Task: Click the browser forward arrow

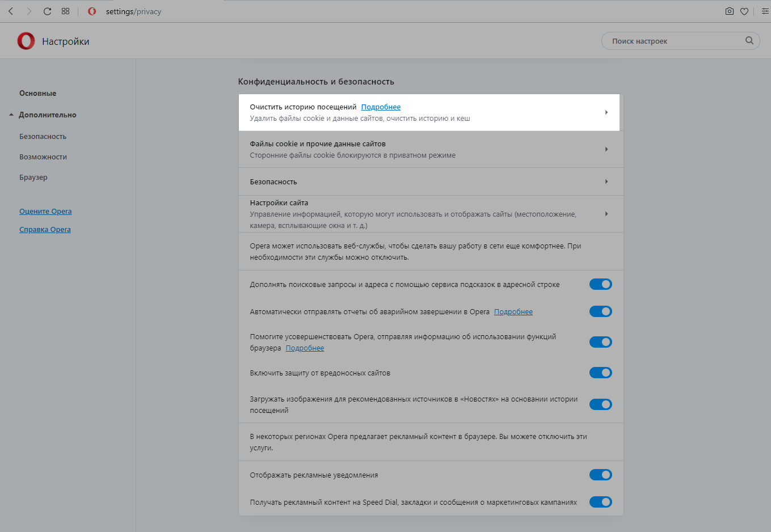Action: tap(29, 11)
